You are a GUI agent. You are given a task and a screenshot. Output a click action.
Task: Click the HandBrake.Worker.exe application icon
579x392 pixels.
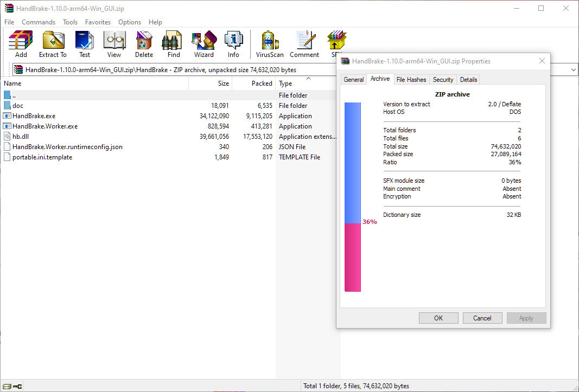pos(7,126)
